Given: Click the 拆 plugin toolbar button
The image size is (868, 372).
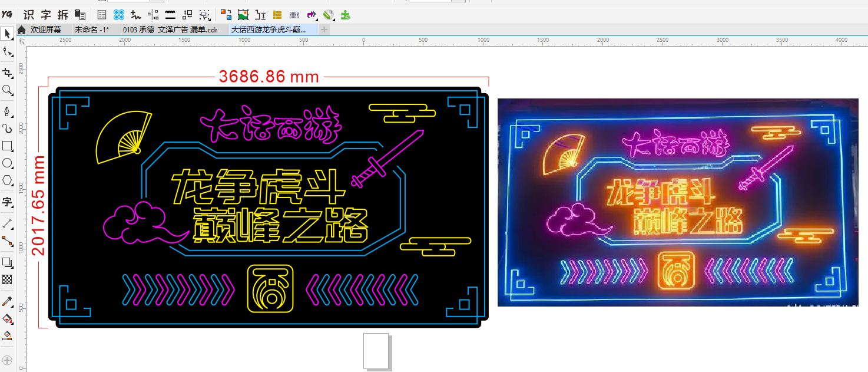Looking at the screenshot, I should pyautogui.click(x=63, y=15).
